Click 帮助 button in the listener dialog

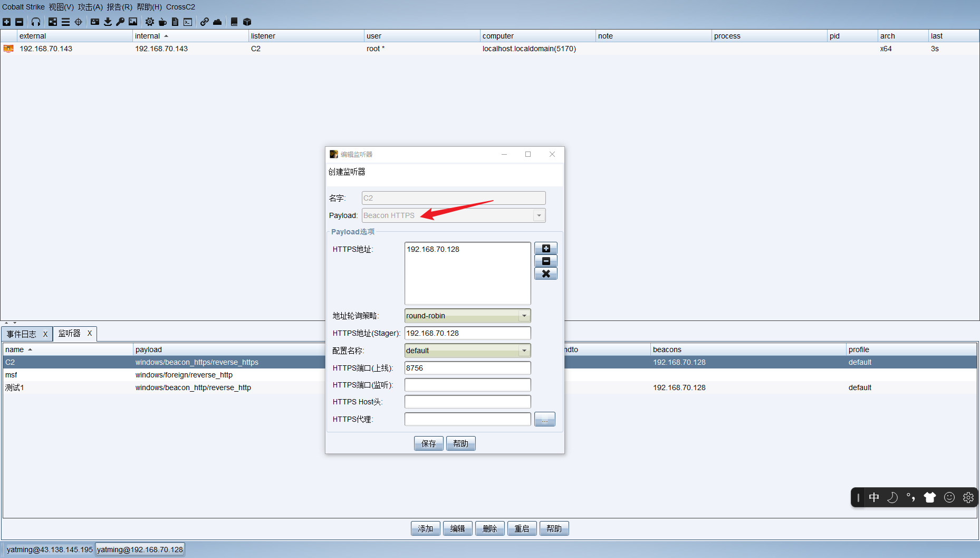461,443
